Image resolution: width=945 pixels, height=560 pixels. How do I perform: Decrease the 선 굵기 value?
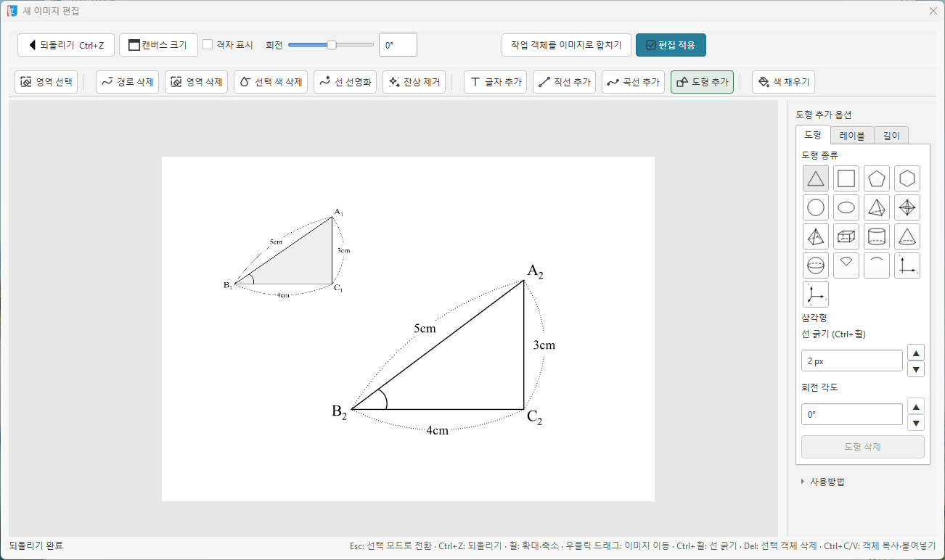coord(917,369)
